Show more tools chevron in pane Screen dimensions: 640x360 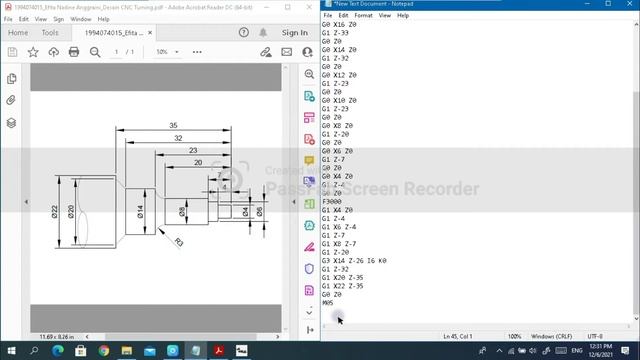(309, 312)
